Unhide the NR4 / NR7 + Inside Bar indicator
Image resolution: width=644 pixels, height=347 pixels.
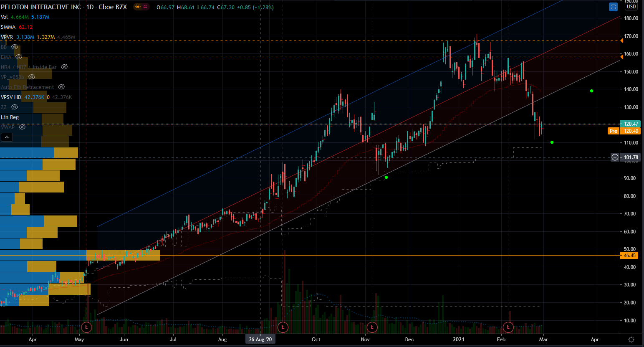coord(64,67)
